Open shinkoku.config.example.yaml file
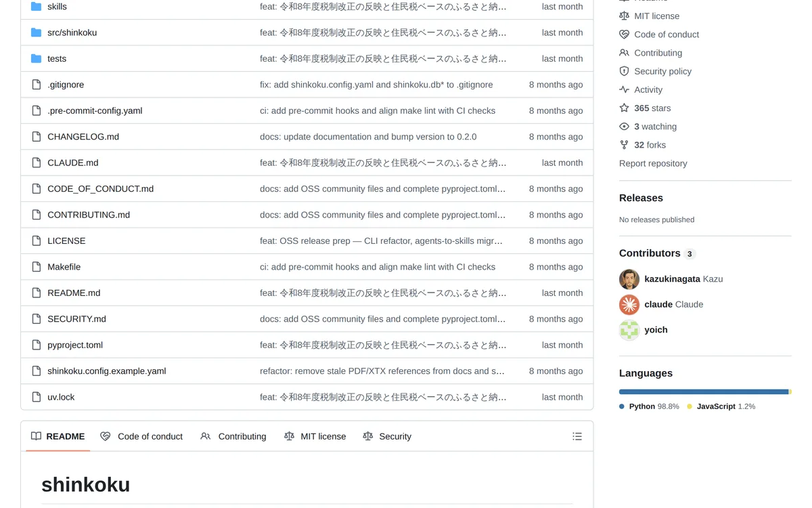Screen dimensions: 812x508 coord(106,371)
